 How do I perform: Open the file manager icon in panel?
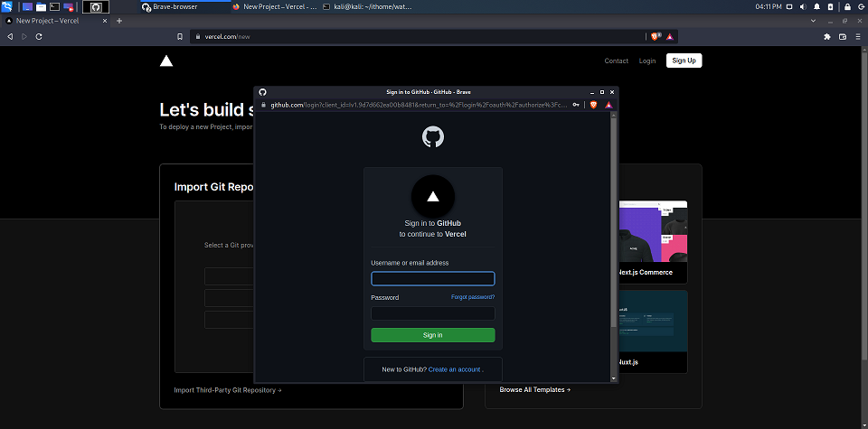pos(41,6)
